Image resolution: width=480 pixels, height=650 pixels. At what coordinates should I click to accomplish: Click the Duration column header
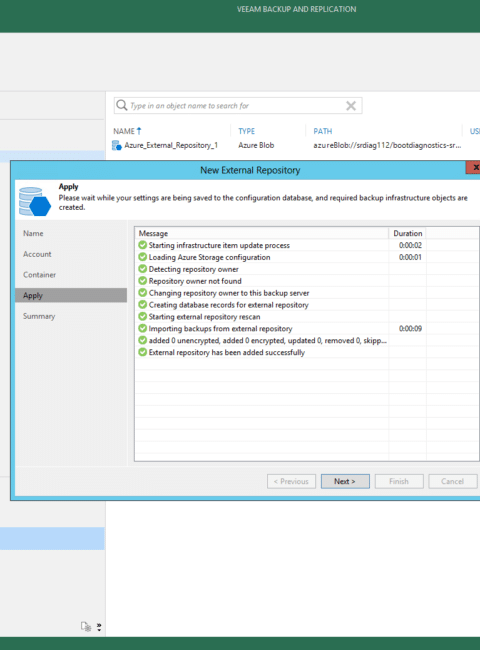(407, 233)
